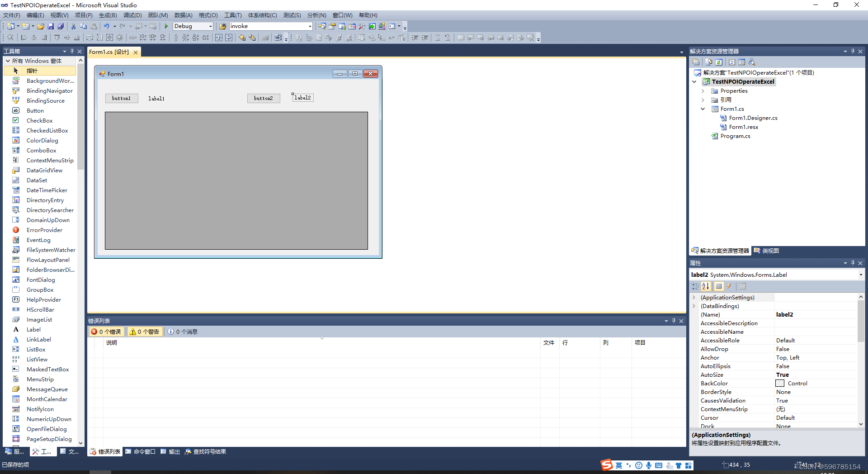Open the 文件(F) menu

coord(12,15)
